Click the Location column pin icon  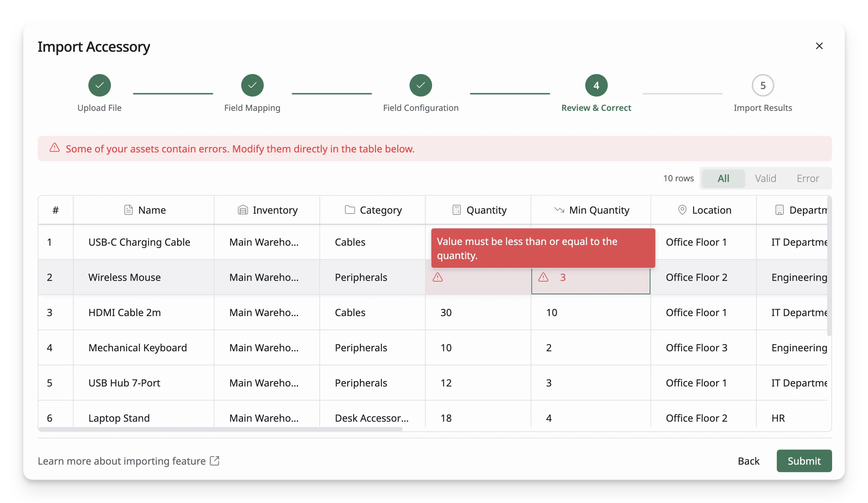pos(682,210)
